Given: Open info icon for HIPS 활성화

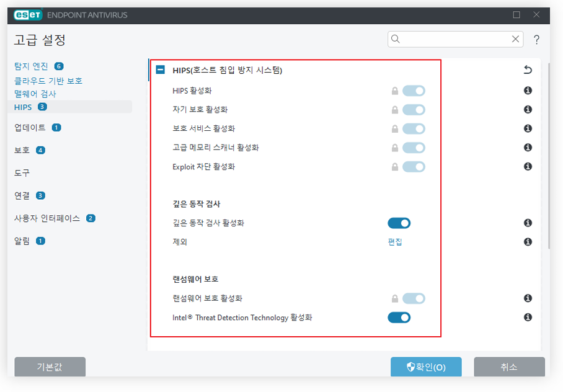Looking at the screenshot, I should coord(528,91).
